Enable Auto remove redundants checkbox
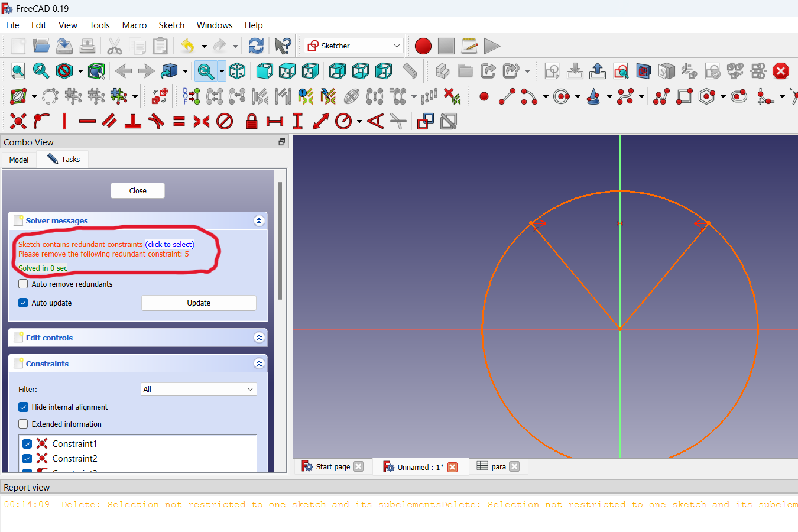 tap(23, 284)
